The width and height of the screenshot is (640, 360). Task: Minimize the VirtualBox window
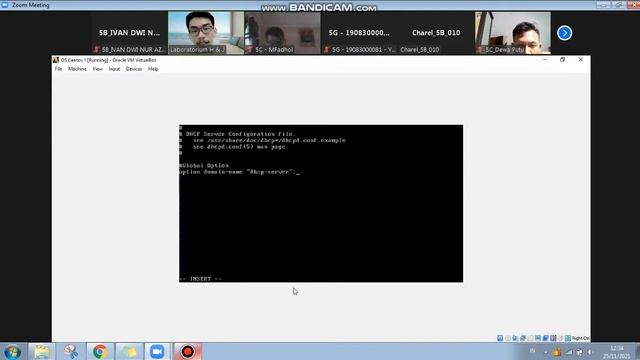[x=544, y=60]
